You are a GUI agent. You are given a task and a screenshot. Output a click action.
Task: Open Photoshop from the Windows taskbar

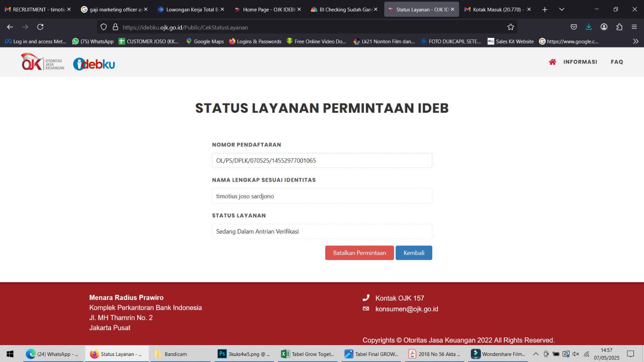point(244,354)
